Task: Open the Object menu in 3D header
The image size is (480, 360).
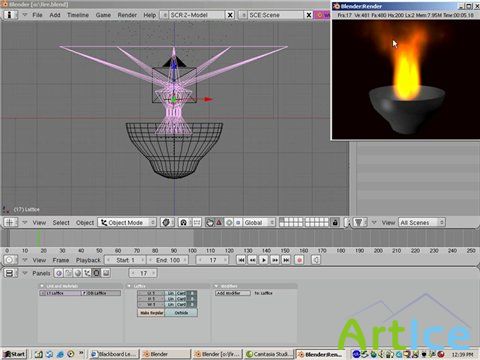Action: click(x=85, y=223)
